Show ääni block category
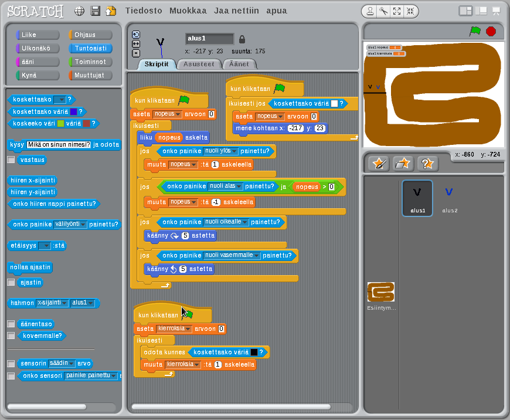510x420 pixels. 38,62
